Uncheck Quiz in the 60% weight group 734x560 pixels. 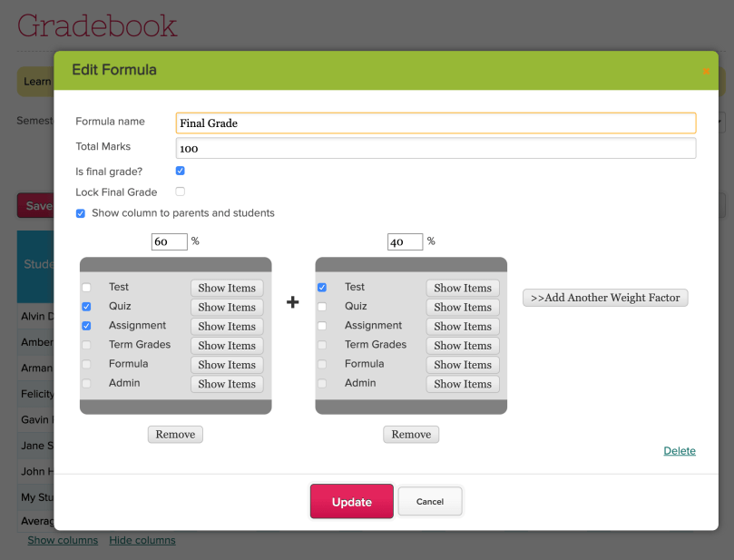click(x=86, y=307)
